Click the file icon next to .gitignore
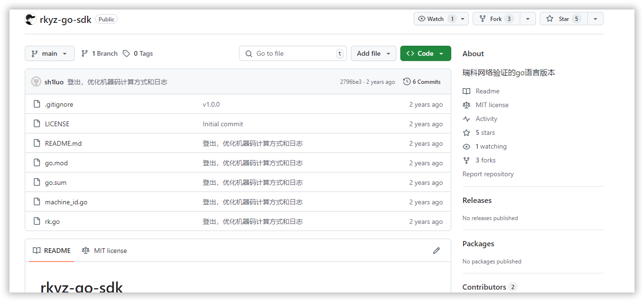 [x=37, y=104]
